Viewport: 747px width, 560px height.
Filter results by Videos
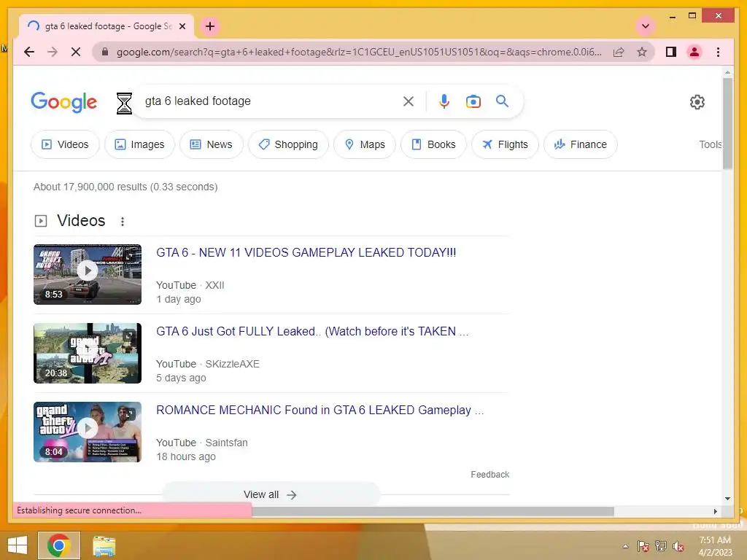click(x=65, y=144)
